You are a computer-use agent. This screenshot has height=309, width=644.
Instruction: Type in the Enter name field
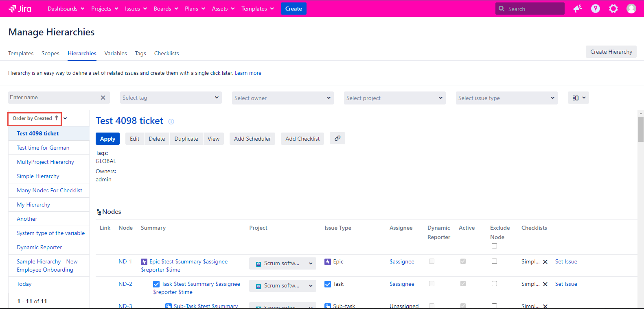coord(53,98)
